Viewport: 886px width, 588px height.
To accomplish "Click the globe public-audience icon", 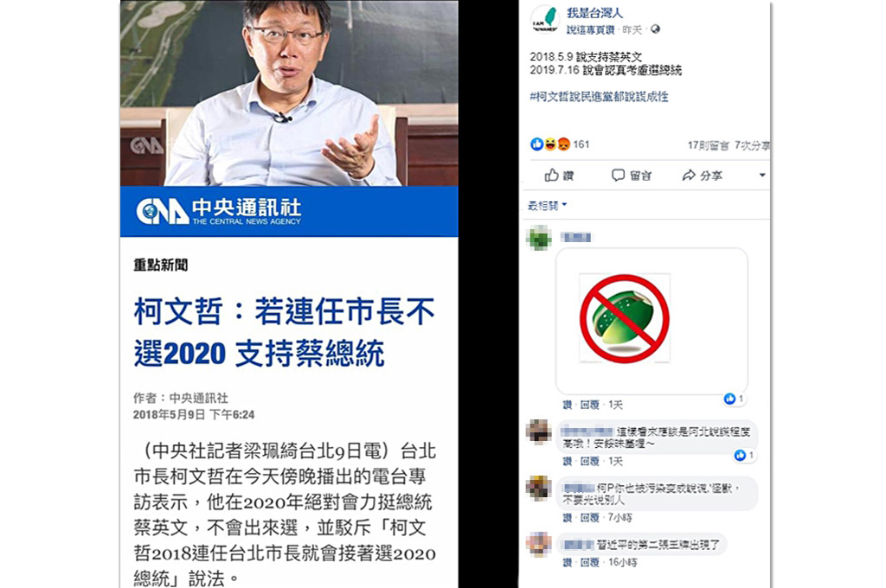I will pyautogui.click(x=655, y=29).
